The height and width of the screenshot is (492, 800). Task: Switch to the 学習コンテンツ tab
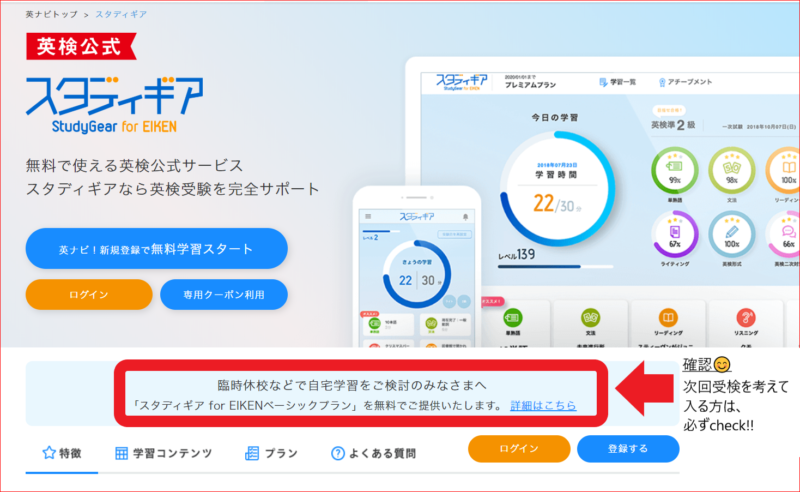(164, 453)
